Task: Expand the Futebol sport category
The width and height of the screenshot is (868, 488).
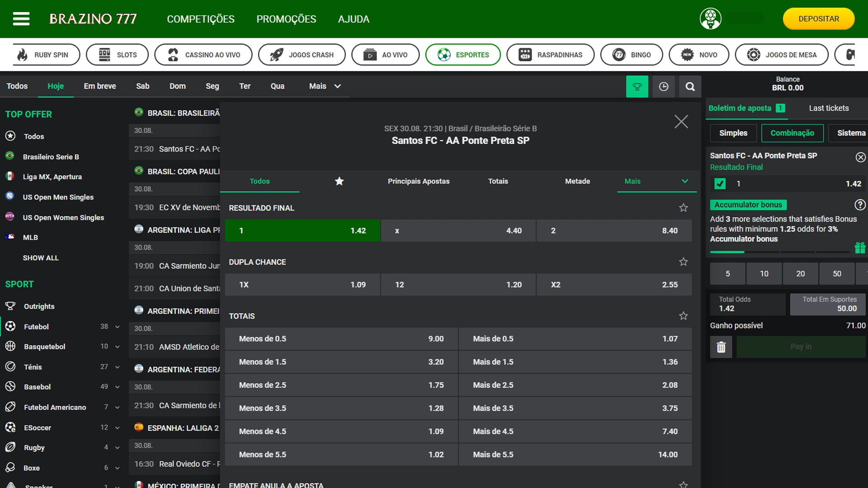Action: click(x=118, y=326)
